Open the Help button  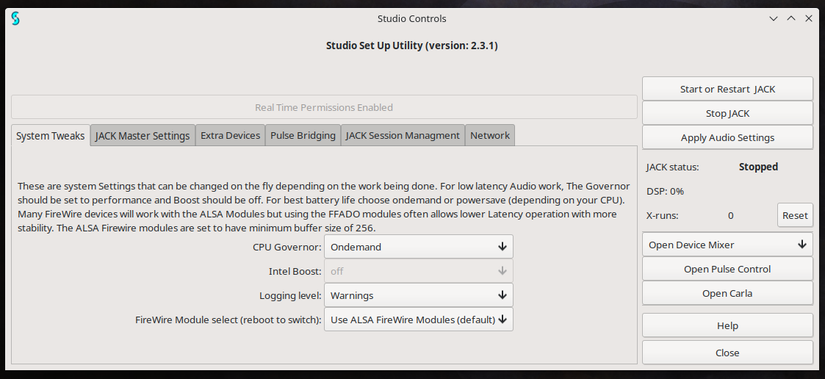point(728,326)
